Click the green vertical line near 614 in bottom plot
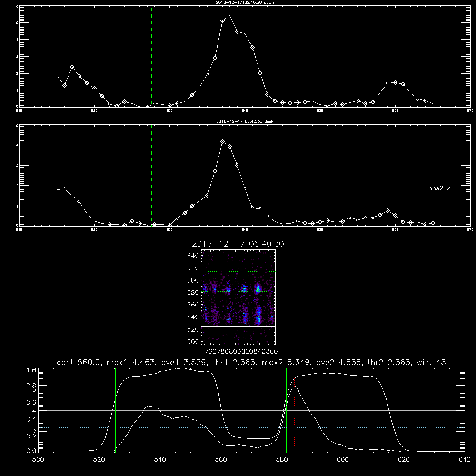 [x=386, y=410]
